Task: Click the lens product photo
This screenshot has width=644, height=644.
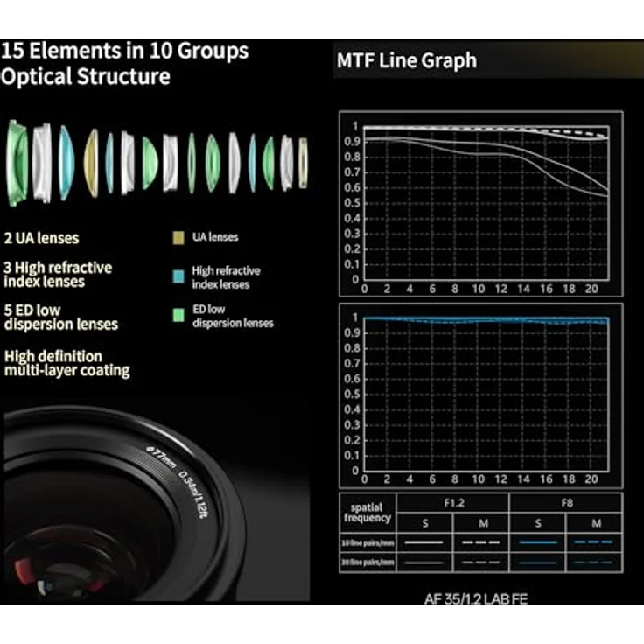Action: 157,501
